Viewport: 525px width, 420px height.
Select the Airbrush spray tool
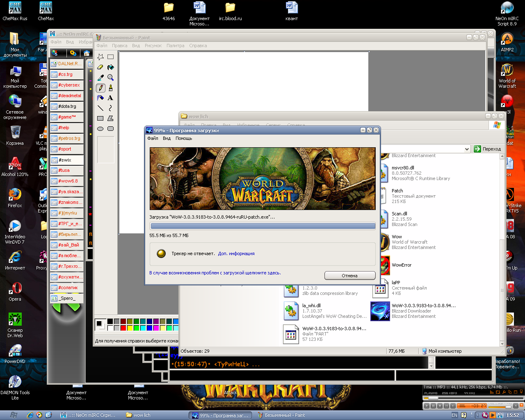pyautogui.click(x=100, y=98)
